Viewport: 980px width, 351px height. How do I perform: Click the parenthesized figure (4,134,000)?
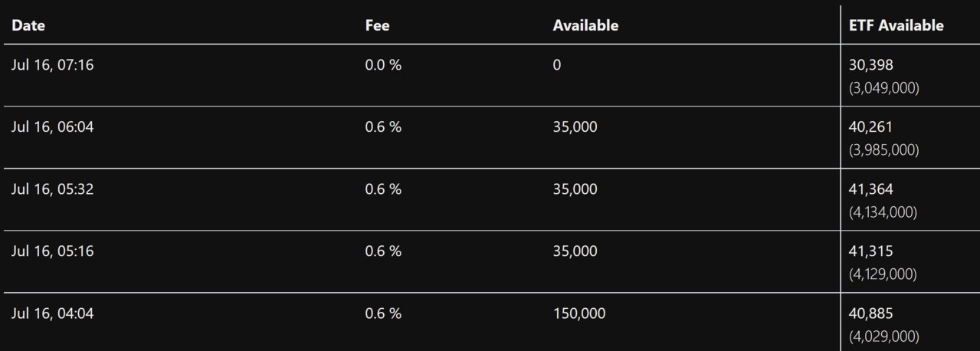coord(883,212)
